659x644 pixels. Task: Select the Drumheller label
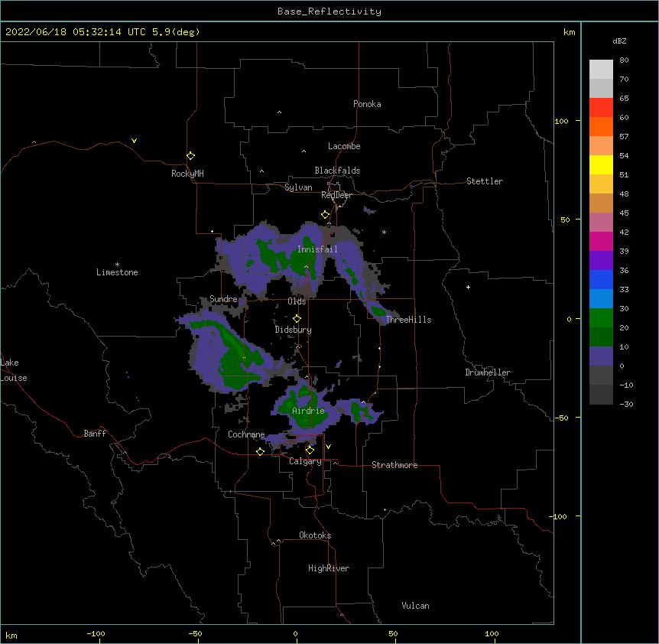488,372
